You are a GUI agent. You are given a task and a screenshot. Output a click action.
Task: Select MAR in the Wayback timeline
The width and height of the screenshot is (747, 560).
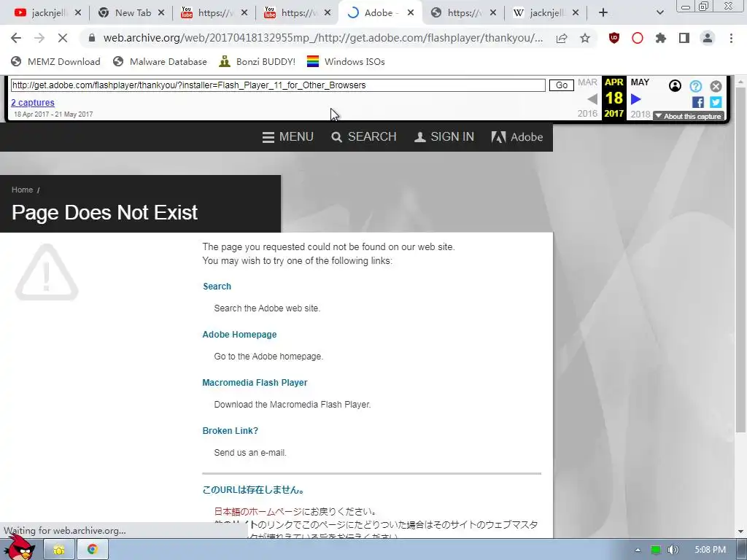point(587,82)
